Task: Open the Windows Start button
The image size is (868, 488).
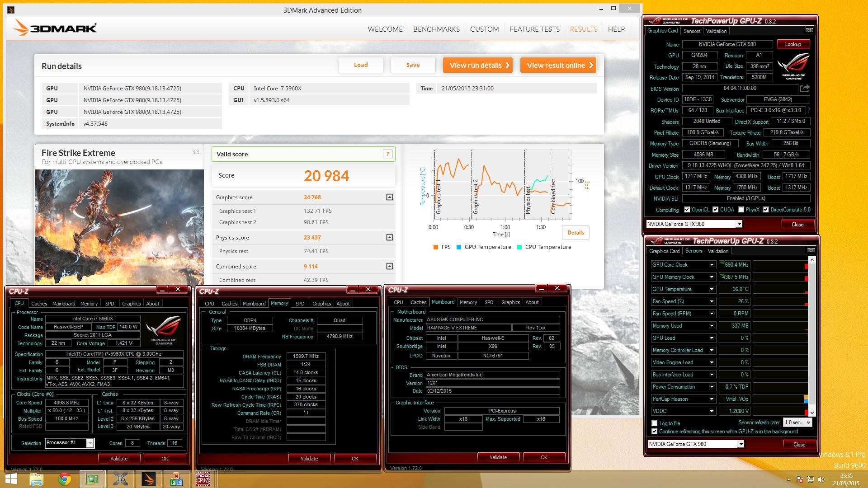Action: (x=11, y=479)
